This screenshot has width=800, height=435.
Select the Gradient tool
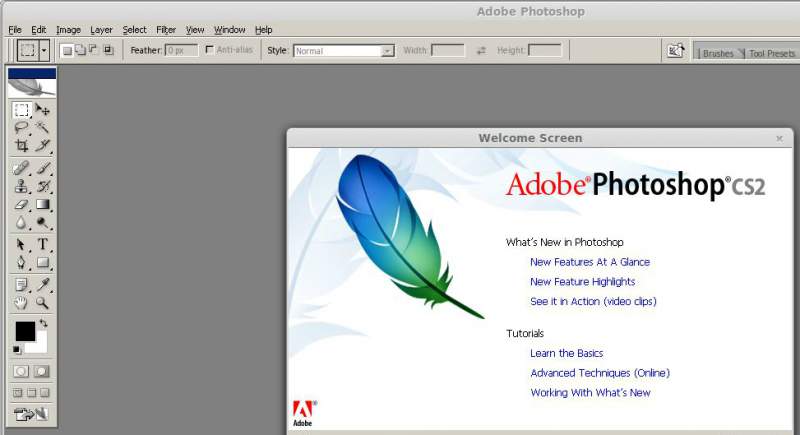tap(43, 204)
